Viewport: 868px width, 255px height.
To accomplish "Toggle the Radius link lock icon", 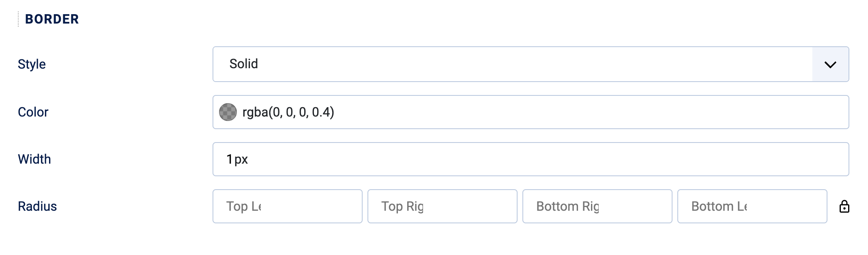I will (844, 207).
